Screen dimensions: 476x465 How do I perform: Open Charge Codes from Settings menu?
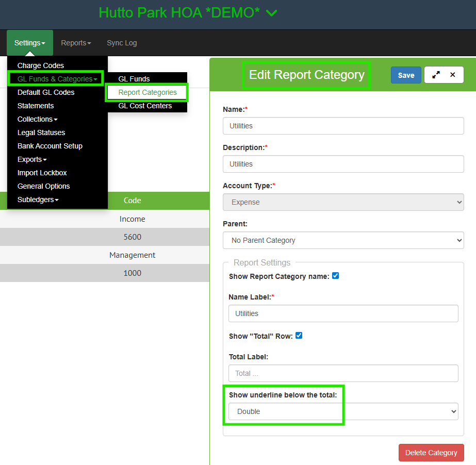click(x=41, y=65)
